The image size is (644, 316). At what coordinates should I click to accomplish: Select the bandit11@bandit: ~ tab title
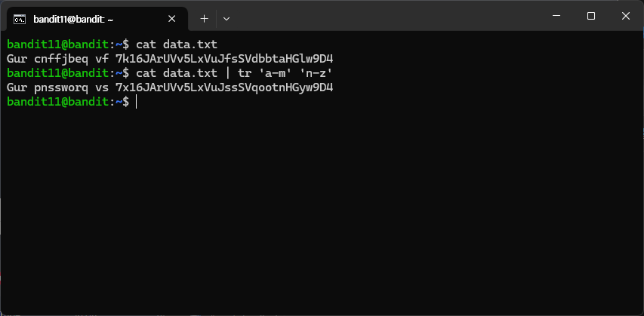click(73, 19)
